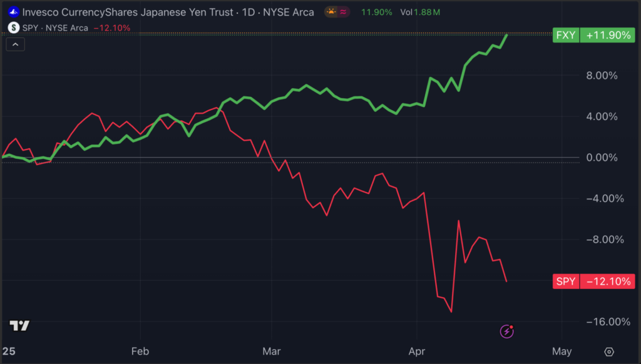Select the SPY comparison symbol icon
Viewport: 641px width, 364px height.
[x=13, y=28]
